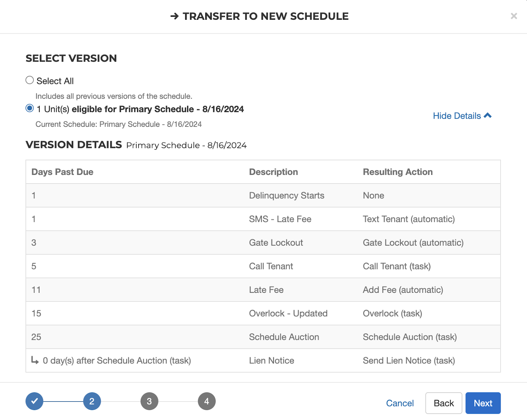Go to step 2 in the progress indicator
Viewport: 527px width, 420px height.
pyautogui.click(x=92, y=401)
